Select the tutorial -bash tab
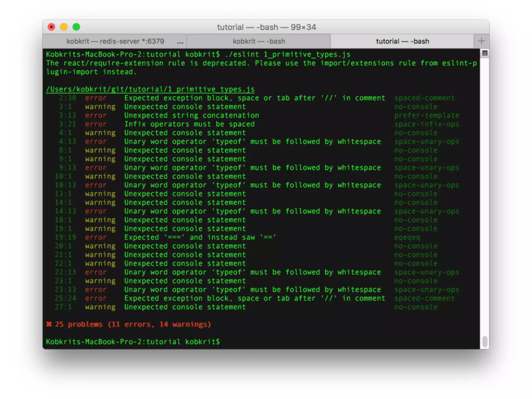 (402, 41)
